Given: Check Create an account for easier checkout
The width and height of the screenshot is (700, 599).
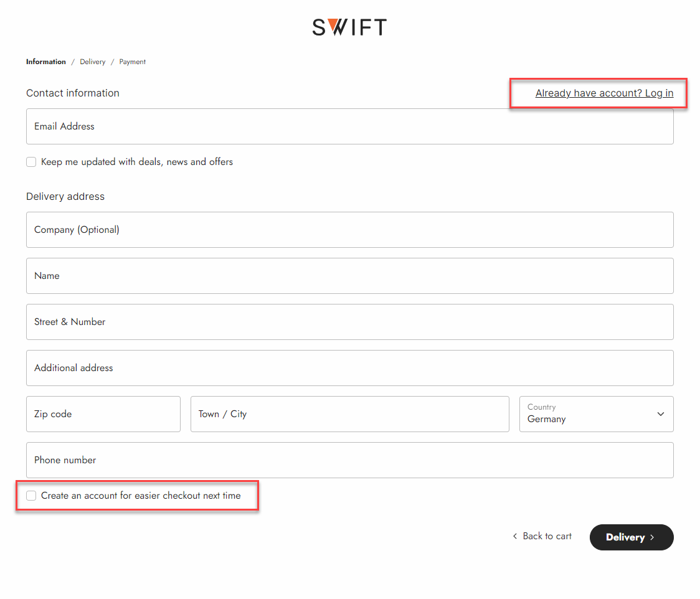Looking at the screenshot, I should point(31,496).
